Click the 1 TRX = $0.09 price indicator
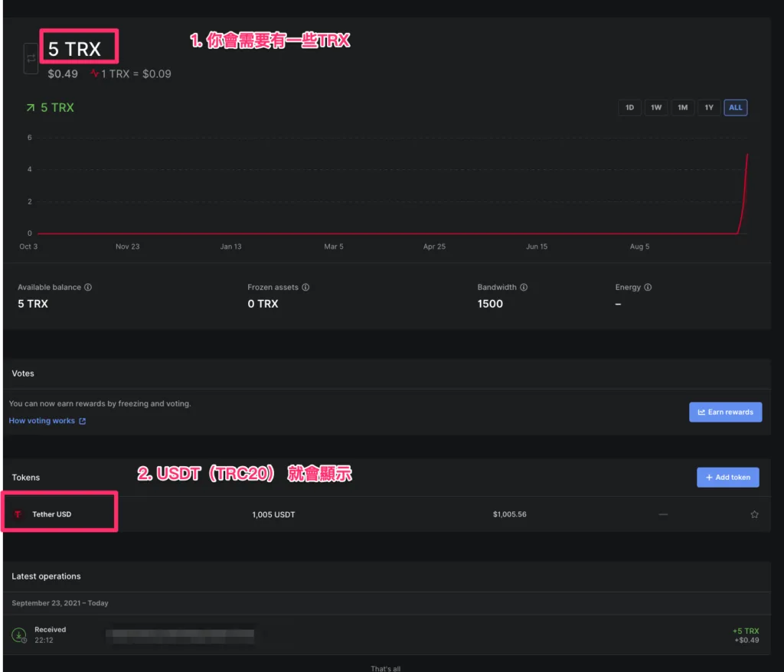 (x=131, y=74)
